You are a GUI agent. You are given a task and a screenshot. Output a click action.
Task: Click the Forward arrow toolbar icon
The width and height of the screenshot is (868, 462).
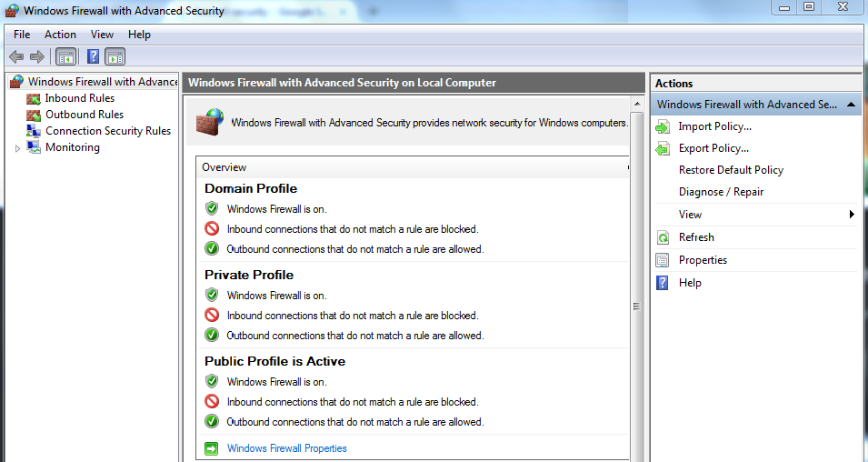click(37, 56)
